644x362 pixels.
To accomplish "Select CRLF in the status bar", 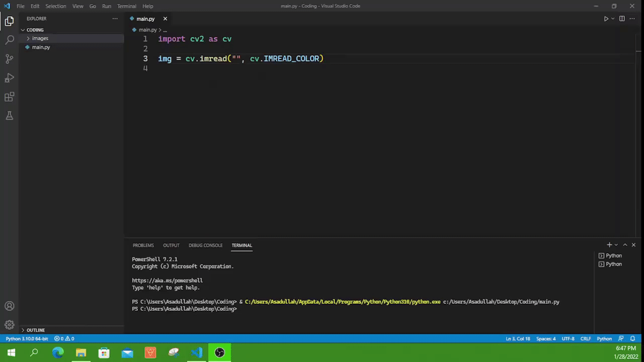I will click(x=585, y=338).
